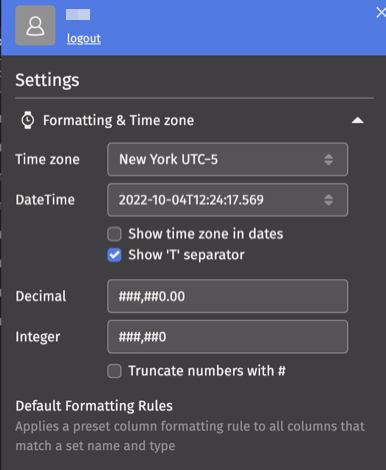Click the Show time zone in dates label
This screenshot has height=470, width=386.
point(206,234)
